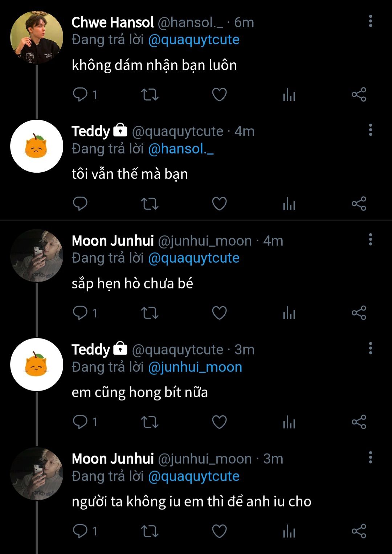
Task: Open the @junhui_moon mention link in Teddy's reply
Action: 195,367
